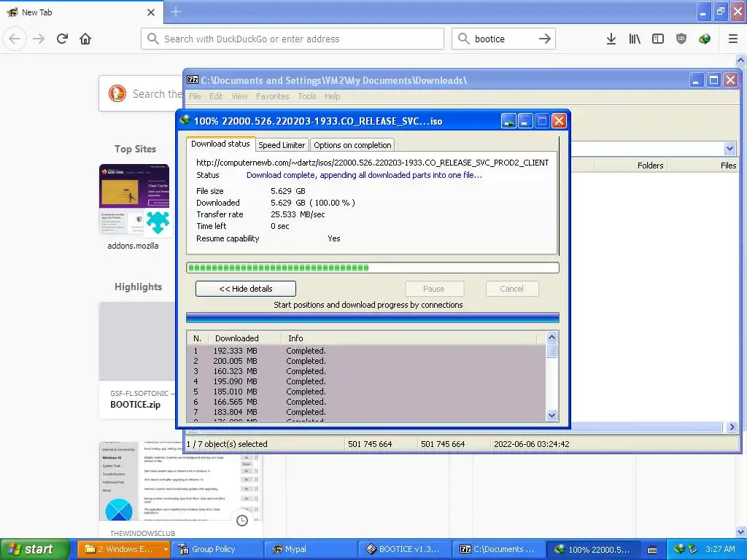Click the download dialog's tray minimize icon
Image resolution: width=747 pixels, height=560 pixels.
(x=508, y=121)
